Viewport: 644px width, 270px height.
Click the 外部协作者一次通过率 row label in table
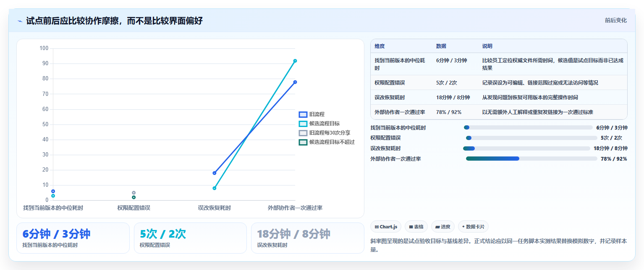[x=400, y=112]
